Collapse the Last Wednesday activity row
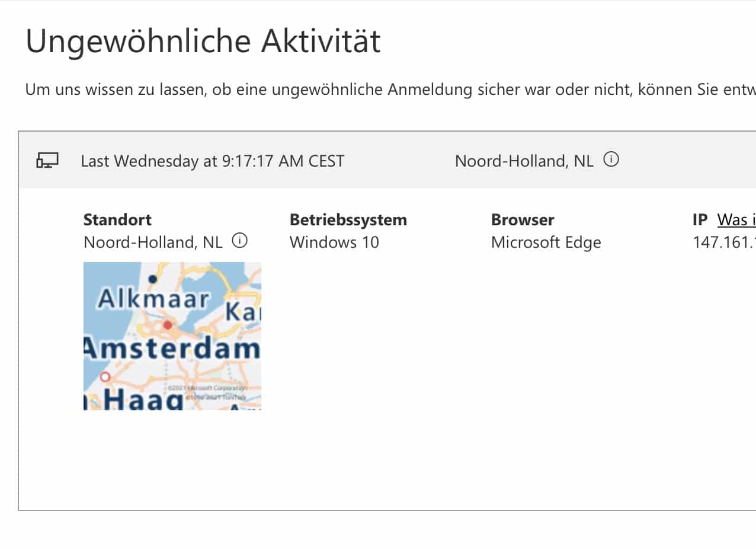 click(x=385, y=160)
